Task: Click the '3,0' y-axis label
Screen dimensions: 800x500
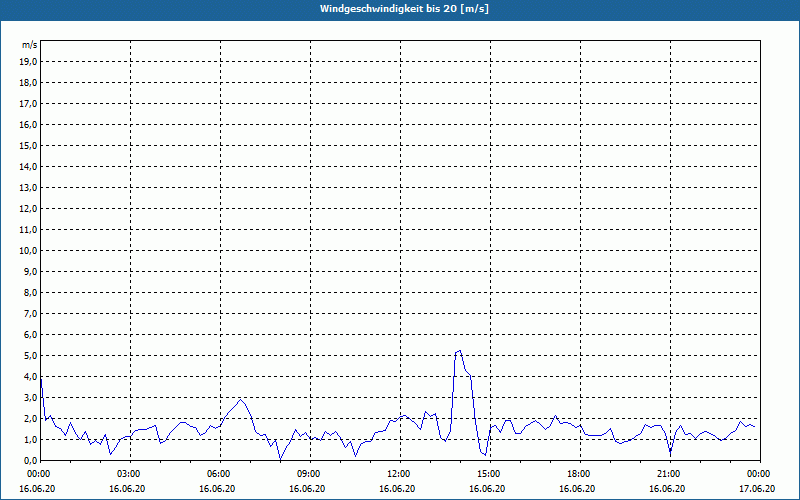Action: [x=31, y=397]
